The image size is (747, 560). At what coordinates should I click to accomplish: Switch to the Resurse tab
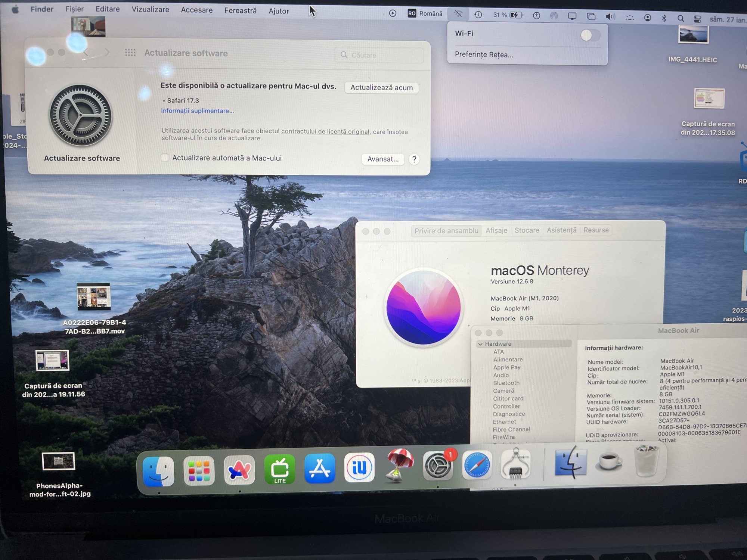click(x=596, y=230)
